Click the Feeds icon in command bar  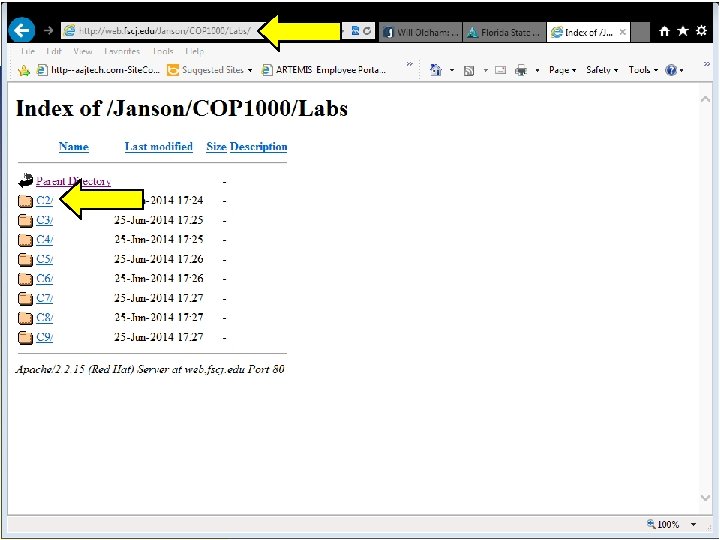tap(469, 70)
